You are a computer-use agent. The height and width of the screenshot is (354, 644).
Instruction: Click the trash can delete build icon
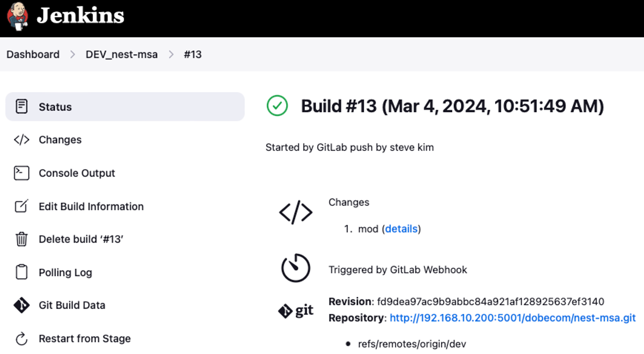(22, 239)
